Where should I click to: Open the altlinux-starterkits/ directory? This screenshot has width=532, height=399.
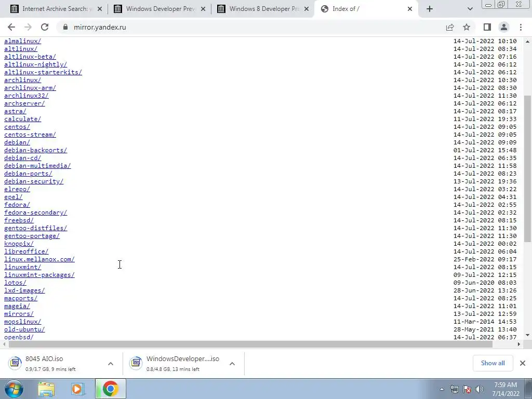43,72
